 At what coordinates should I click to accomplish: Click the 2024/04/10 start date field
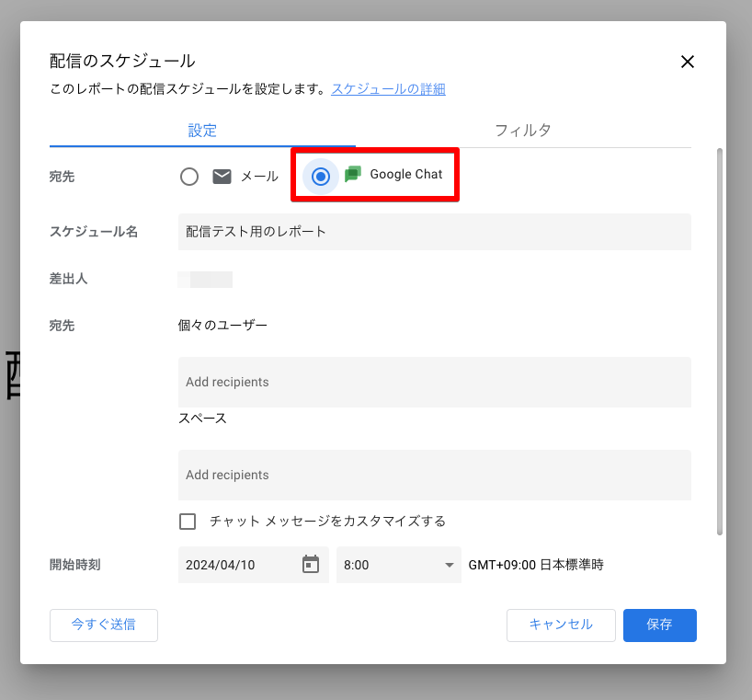(x=237, y=565)
